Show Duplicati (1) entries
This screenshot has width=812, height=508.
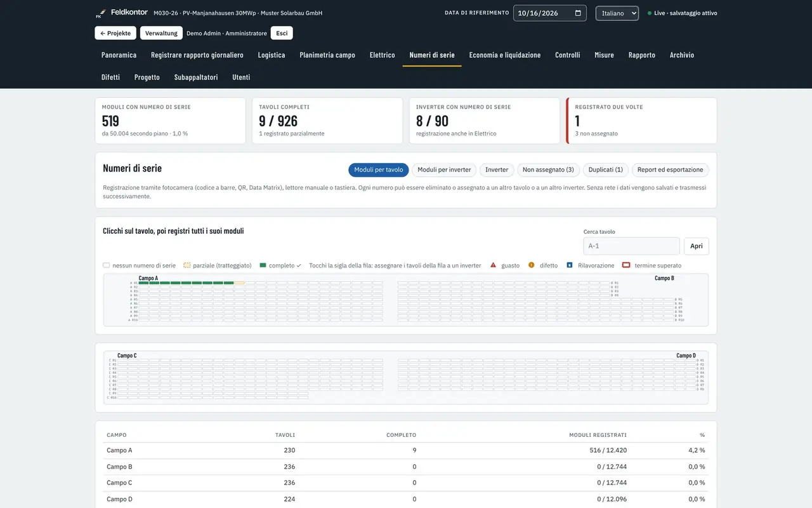[606, 170]
